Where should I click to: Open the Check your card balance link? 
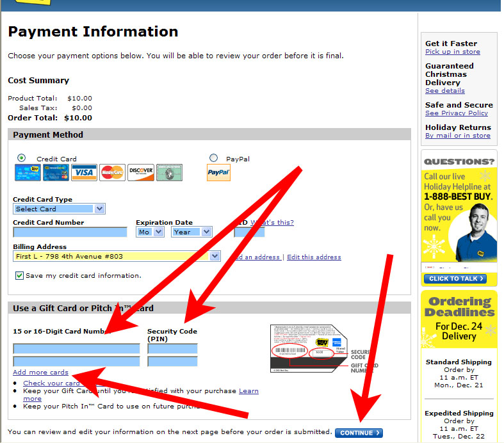tap(51, 383)
